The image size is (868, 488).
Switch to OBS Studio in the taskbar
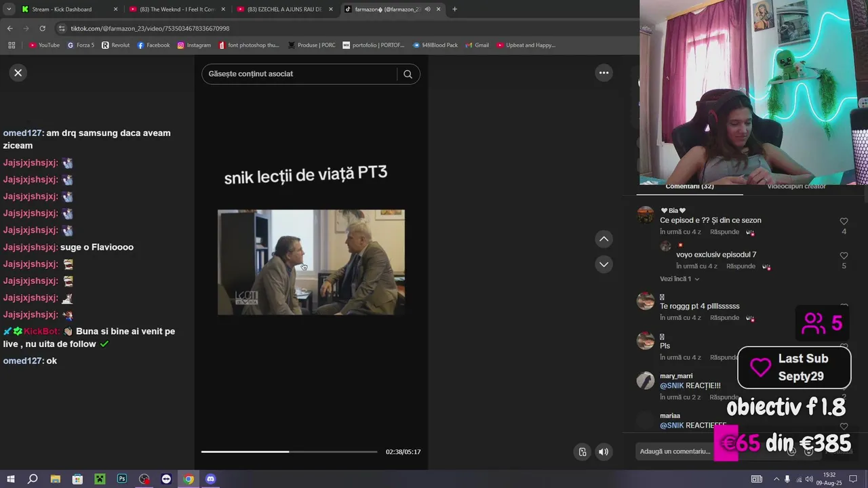click(144, 479)
